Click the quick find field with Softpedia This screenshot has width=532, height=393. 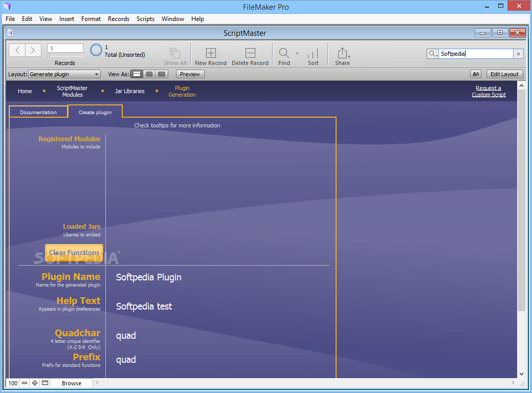(x=476, y=54)
